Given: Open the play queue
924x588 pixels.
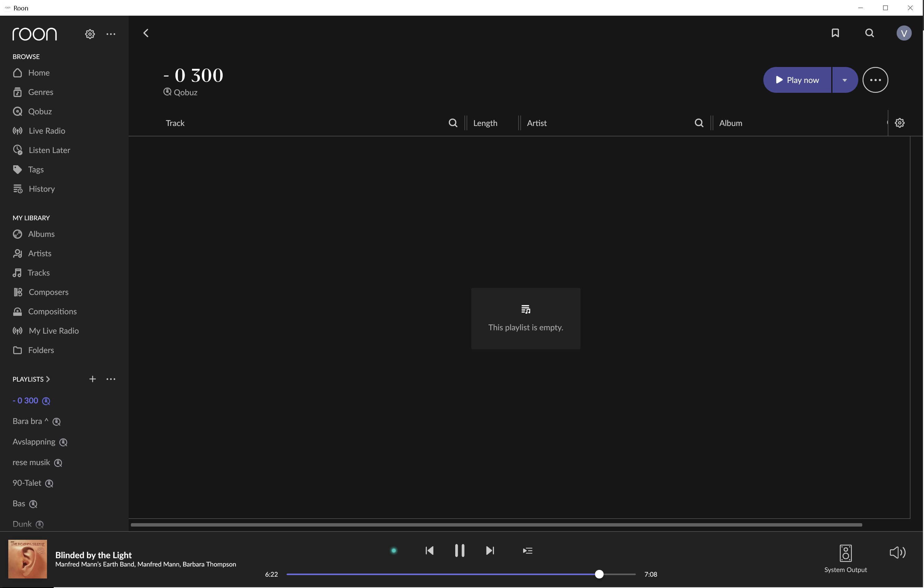Looking at the screenshot, I should (528, 551).
